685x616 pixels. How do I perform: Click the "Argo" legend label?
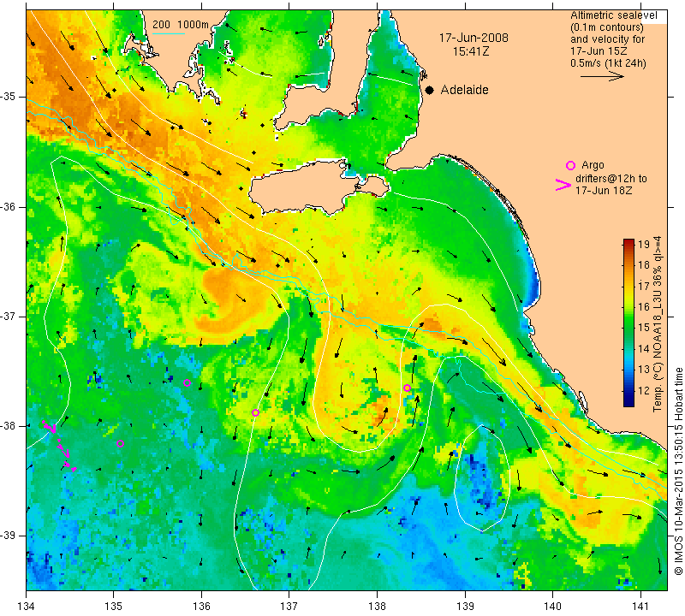click(593, 165)
